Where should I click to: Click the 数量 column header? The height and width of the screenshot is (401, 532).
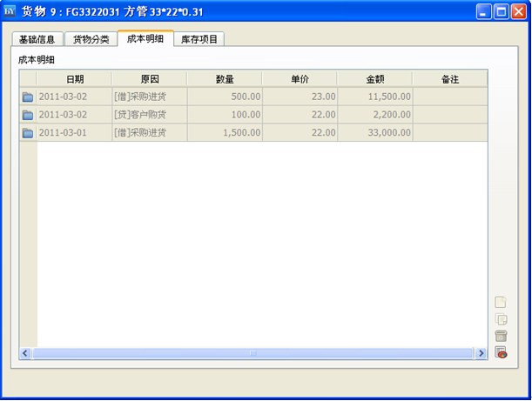[x=225, y=79]
